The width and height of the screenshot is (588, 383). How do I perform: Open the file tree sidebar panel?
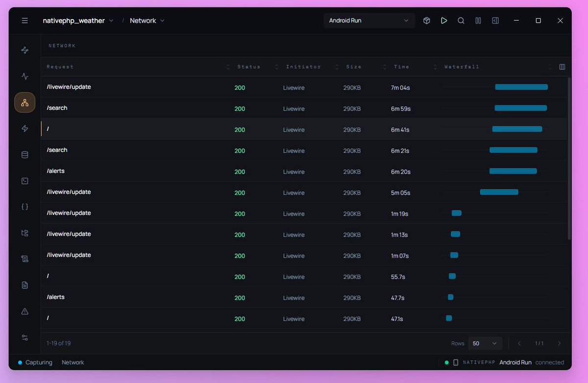coord(24,233)
